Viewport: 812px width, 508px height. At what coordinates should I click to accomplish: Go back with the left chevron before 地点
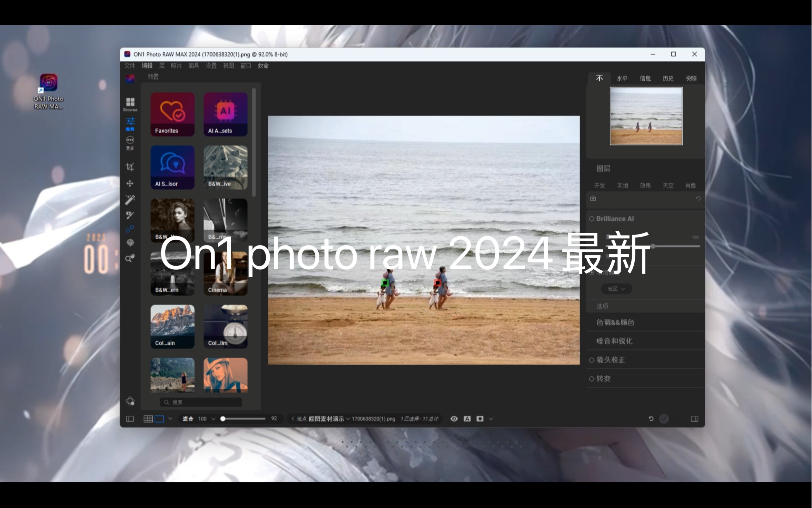tap(293, 419)
